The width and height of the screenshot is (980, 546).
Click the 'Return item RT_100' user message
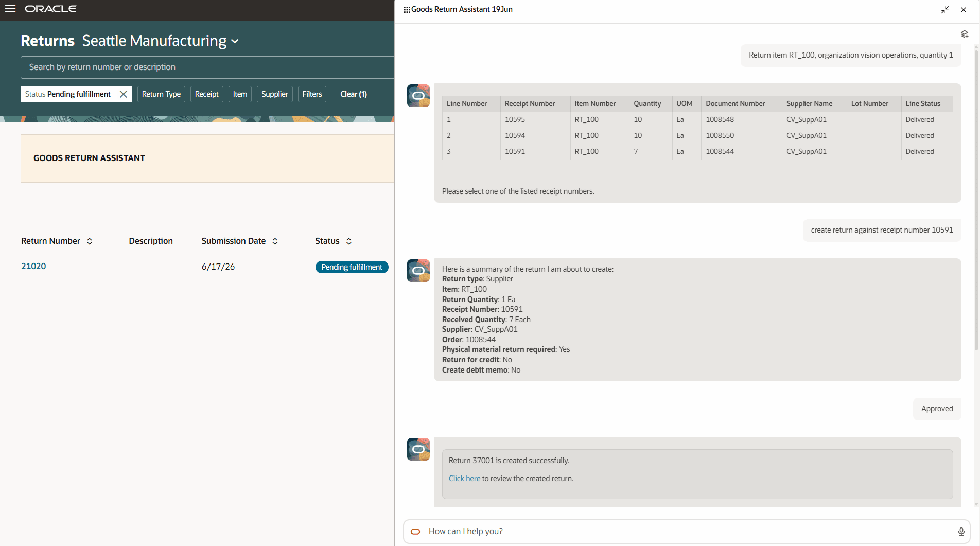(851, 56)
